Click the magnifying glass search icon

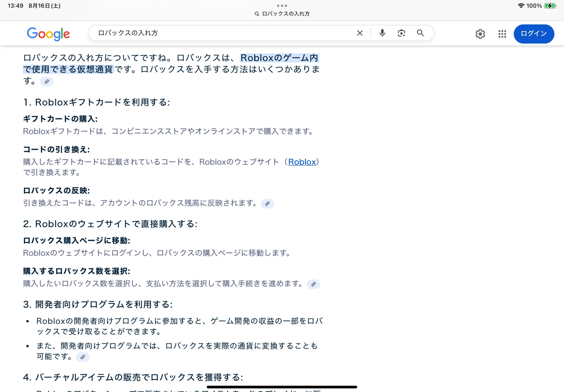pyautogui.click(x=420, y=33)
